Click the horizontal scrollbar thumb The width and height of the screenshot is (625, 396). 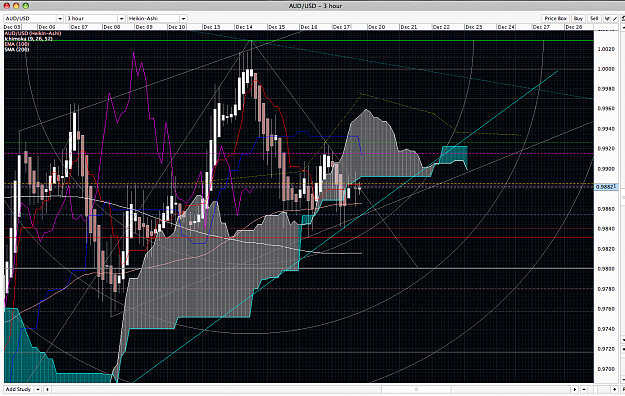416,389
